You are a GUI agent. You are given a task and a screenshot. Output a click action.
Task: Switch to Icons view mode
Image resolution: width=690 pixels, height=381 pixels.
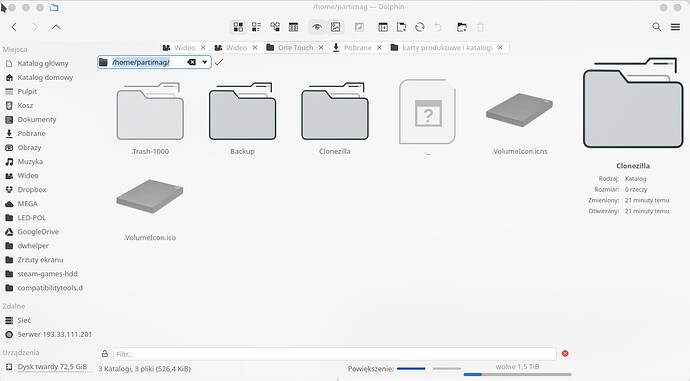[238, 27]
